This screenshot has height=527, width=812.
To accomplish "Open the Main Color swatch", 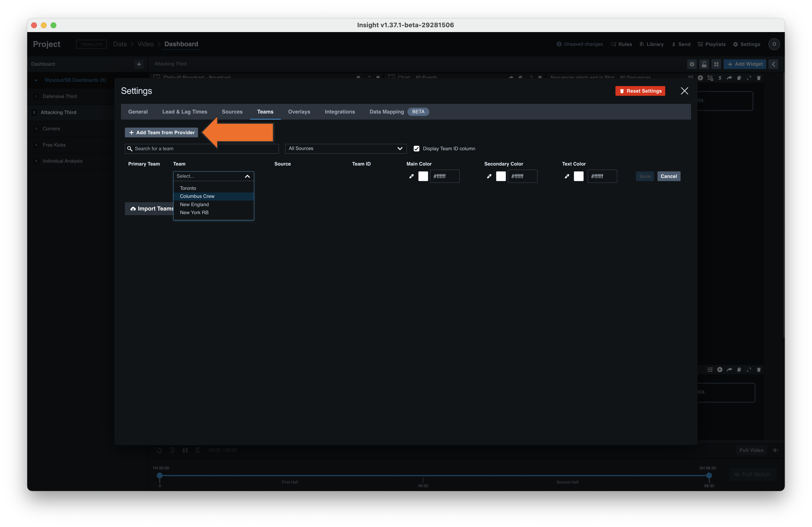I will [x=423, y=176].
